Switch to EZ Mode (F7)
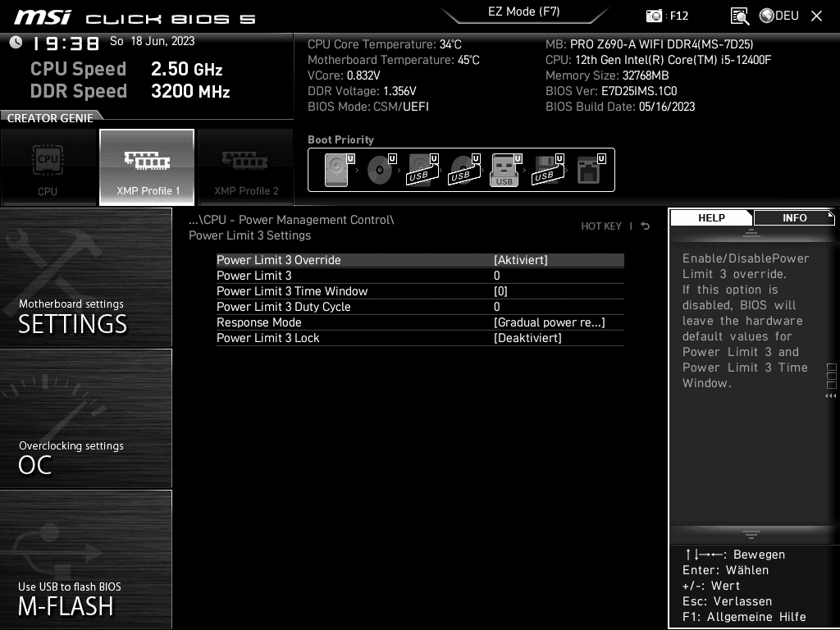This screenshot has width=840, height=630. point(524,12)
